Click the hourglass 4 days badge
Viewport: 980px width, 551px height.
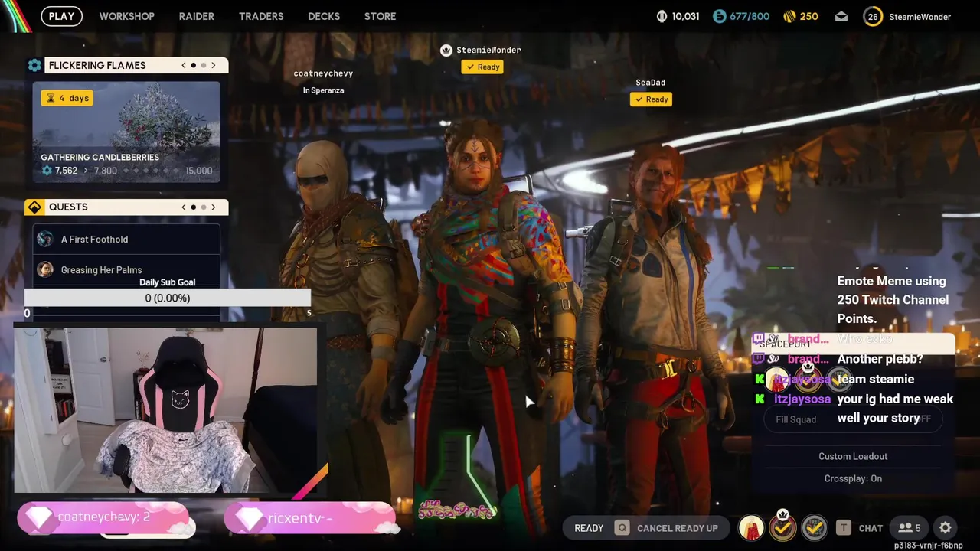[x=67, y=98]
